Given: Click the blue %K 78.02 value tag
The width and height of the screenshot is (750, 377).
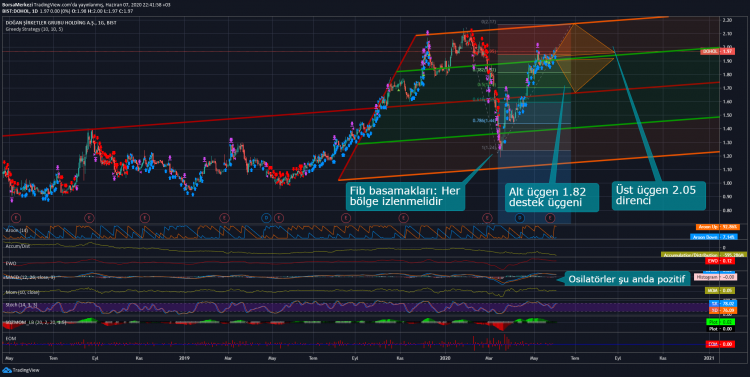Looking at the screenshot, I should coord(722,303).
